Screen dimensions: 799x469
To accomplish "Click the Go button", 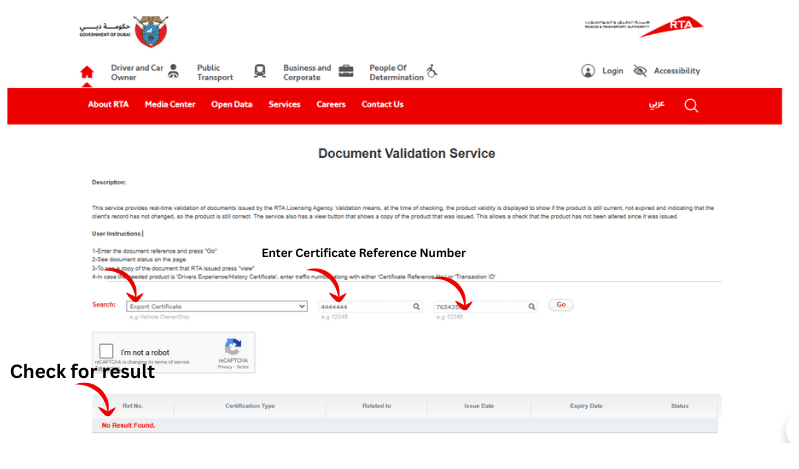I will tap(561, 305).
